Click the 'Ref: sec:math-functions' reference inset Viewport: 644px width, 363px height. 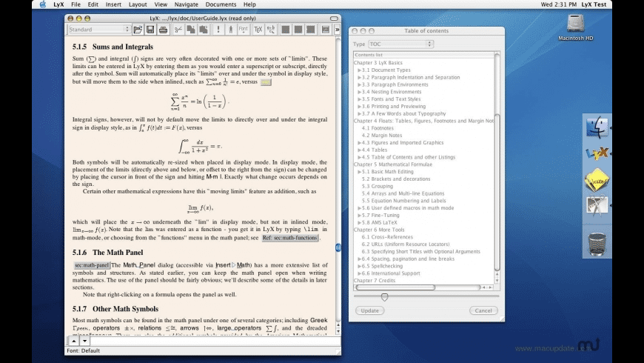(x=290, y=238)
